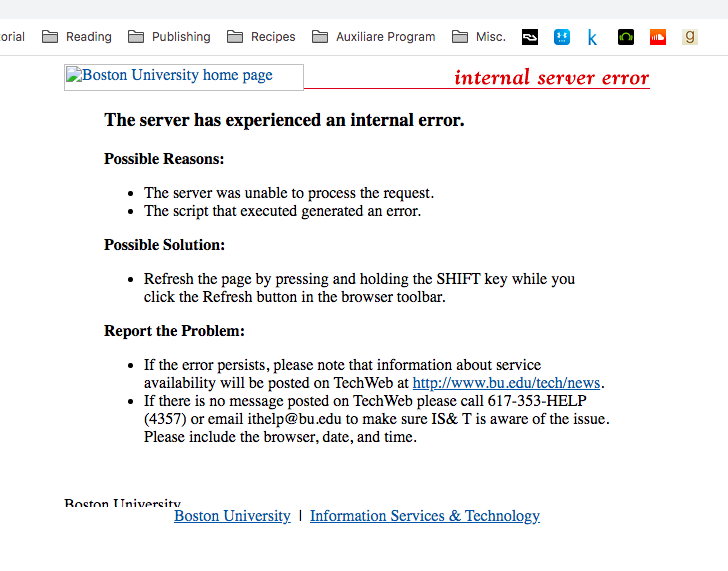Click 'The script that executed generated an error.'

click(x=282, y=211)
